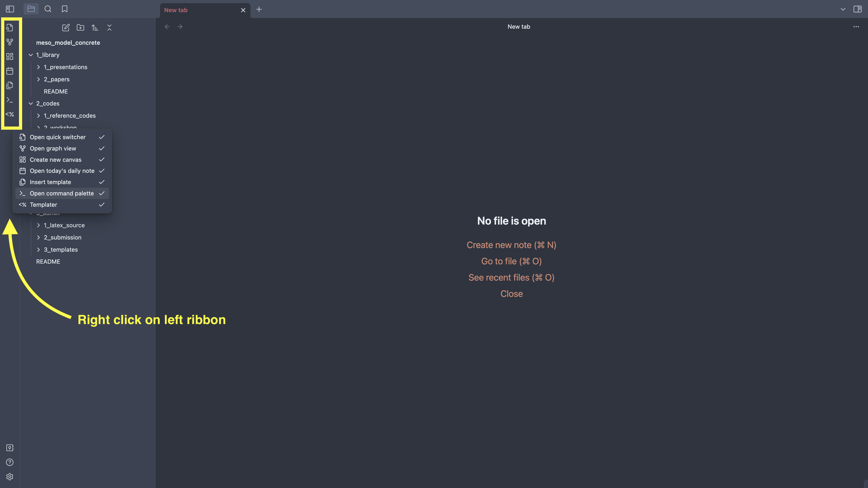Collapse all folders icon in explorer
868x488 pixels.
coord(109,28)
